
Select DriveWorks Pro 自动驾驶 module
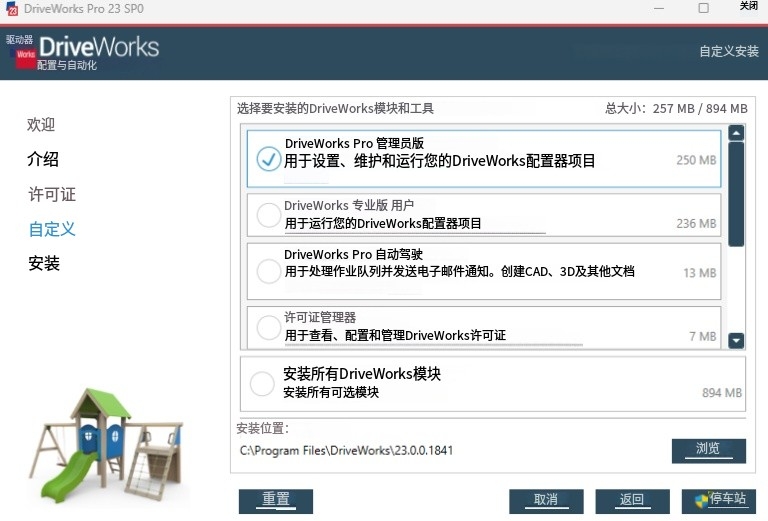[268, 271]
